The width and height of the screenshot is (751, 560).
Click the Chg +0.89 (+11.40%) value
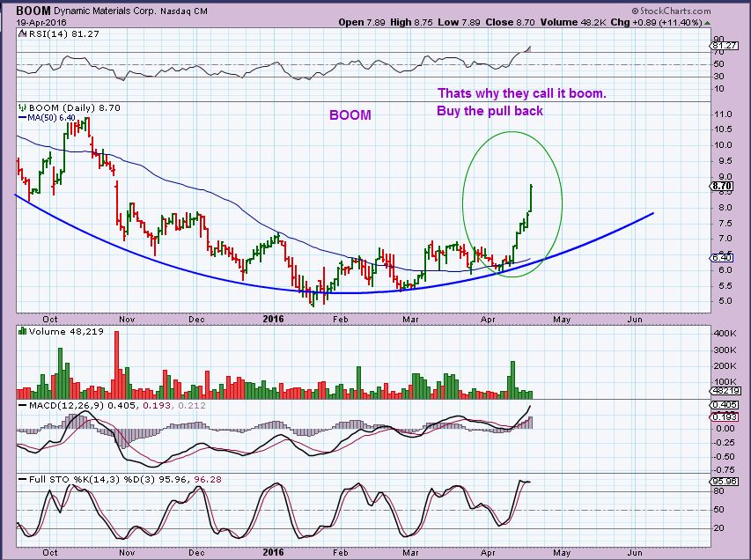pos(656,23)
